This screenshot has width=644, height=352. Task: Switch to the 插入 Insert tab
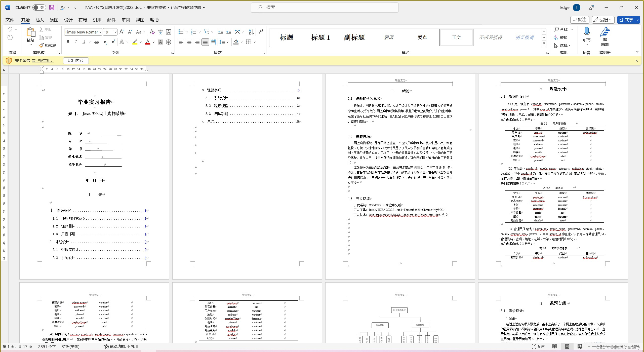(x=39, y=20)
